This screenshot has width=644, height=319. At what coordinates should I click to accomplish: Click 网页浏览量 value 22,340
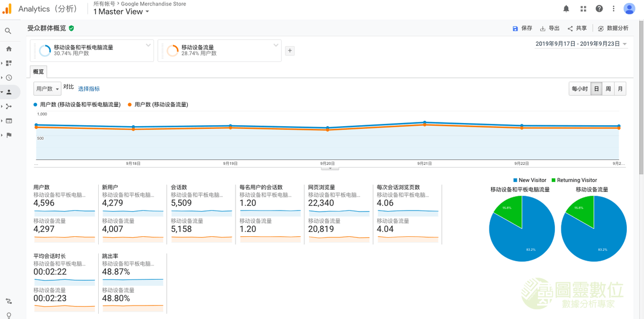coord(321,203)
